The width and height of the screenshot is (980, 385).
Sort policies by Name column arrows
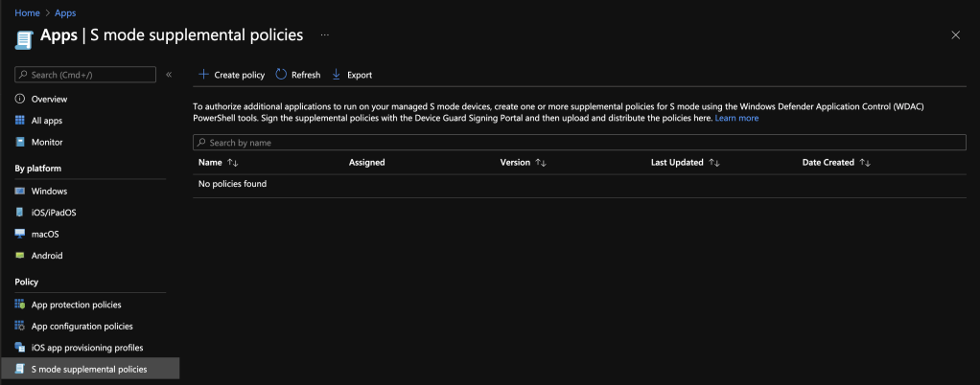pyautogui.click(x=232, y=163)
